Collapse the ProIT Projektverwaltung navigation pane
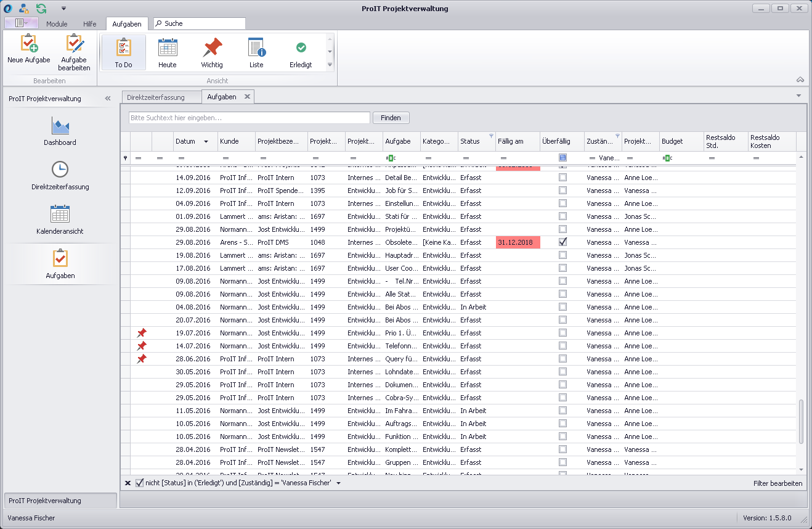Image resolution: width=812 pixels, height=529 pixels. 108,99
